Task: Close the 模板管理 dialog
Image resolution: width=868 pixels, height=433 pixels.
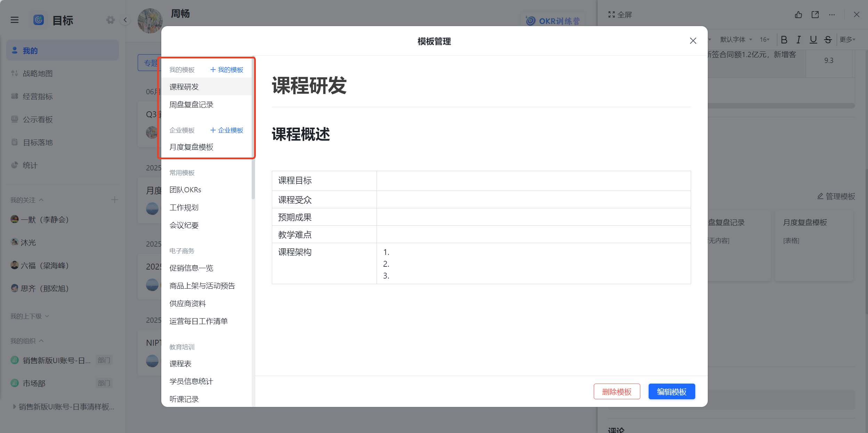Action: (x=693, y=41)
